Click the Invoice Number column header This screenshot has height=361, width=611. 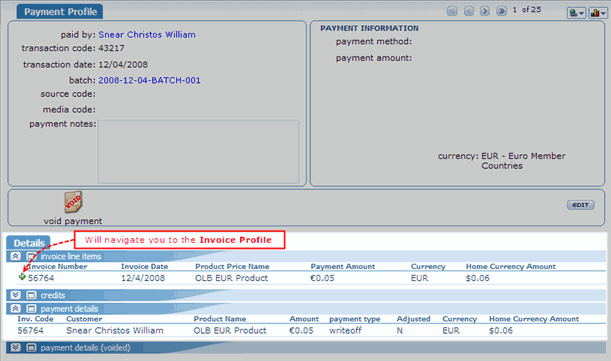pyautogui.click(x=58, y=267)
